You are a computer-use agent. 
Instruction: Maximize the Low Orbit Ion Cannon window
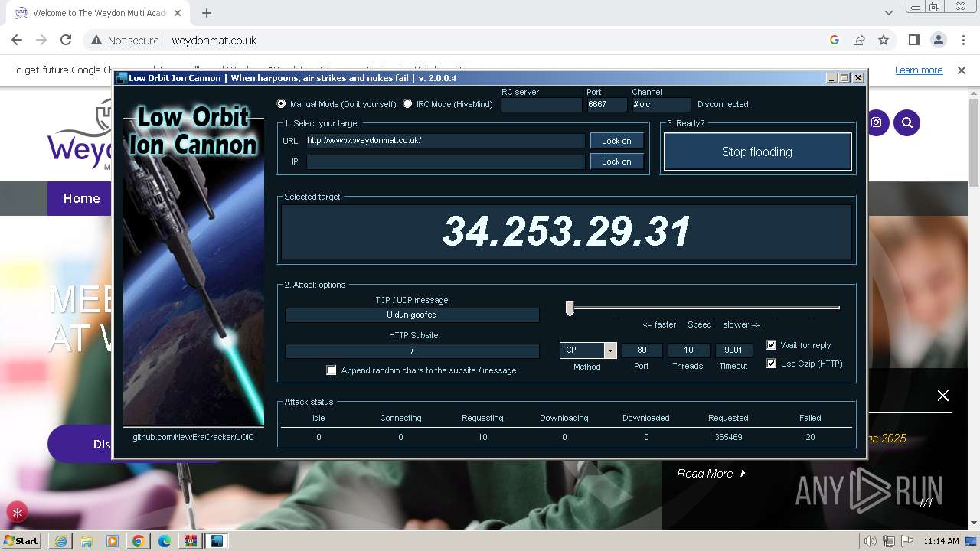[844, 78]
